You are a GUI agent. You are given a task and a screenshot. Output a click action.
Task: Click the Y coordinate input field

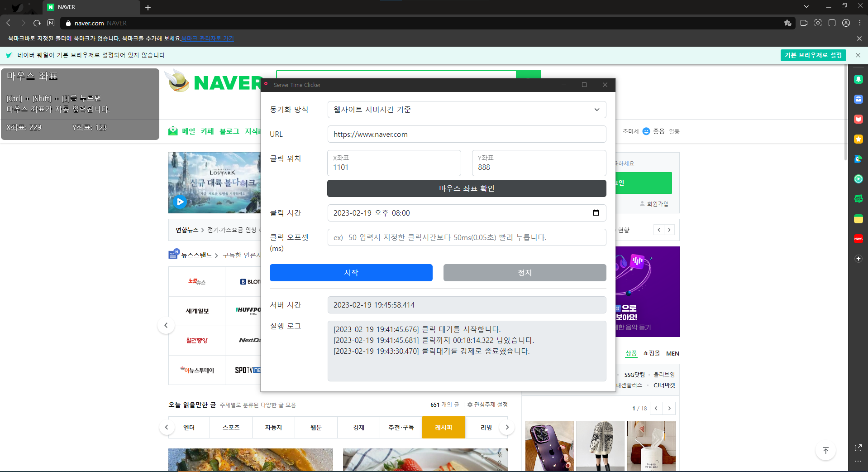click(539, 163)
